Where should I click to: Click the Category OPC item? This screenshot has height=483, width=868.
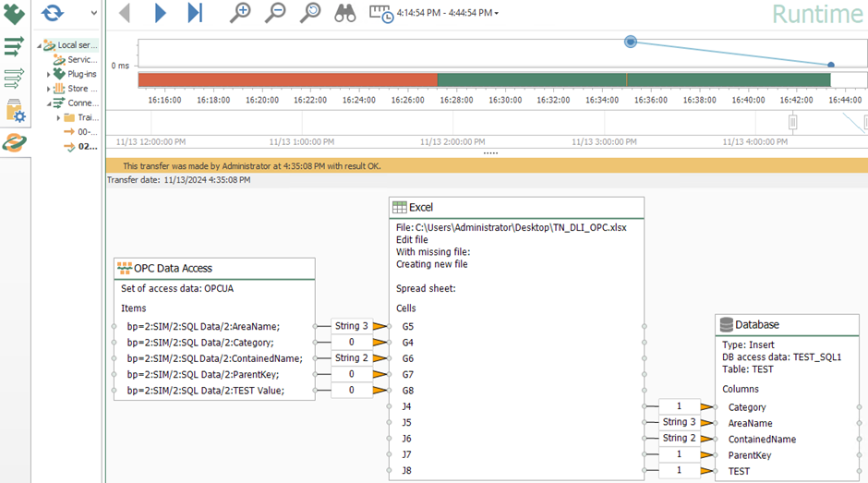(x=200, y=343)
